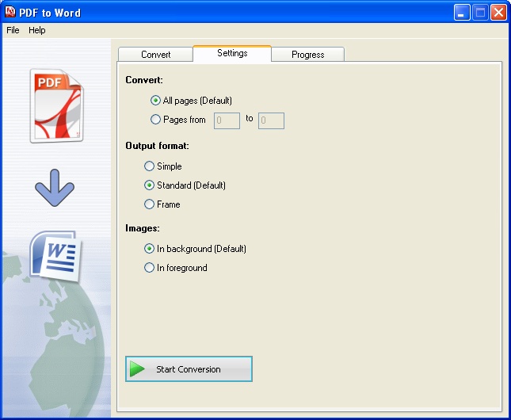Switch to the Progress tab
The height and width of the screenshot is (420, 511).
point(307,55)
